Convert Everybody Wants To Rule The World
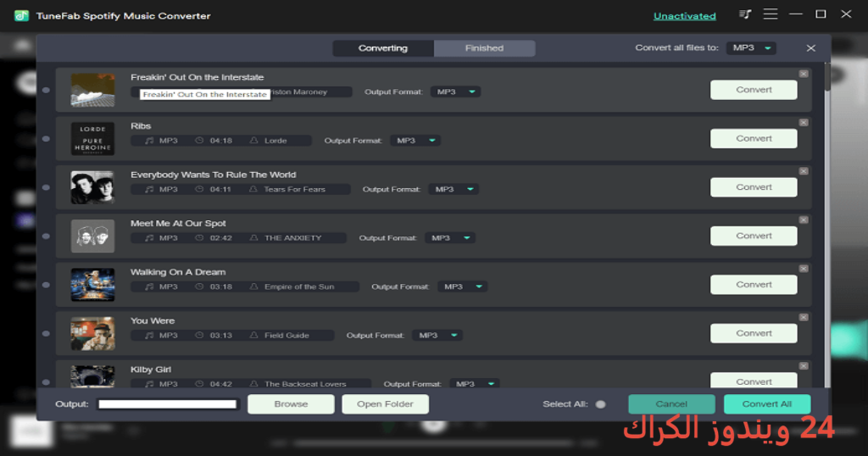This screenshot has height=456, width=868. [x=754, y=187]
